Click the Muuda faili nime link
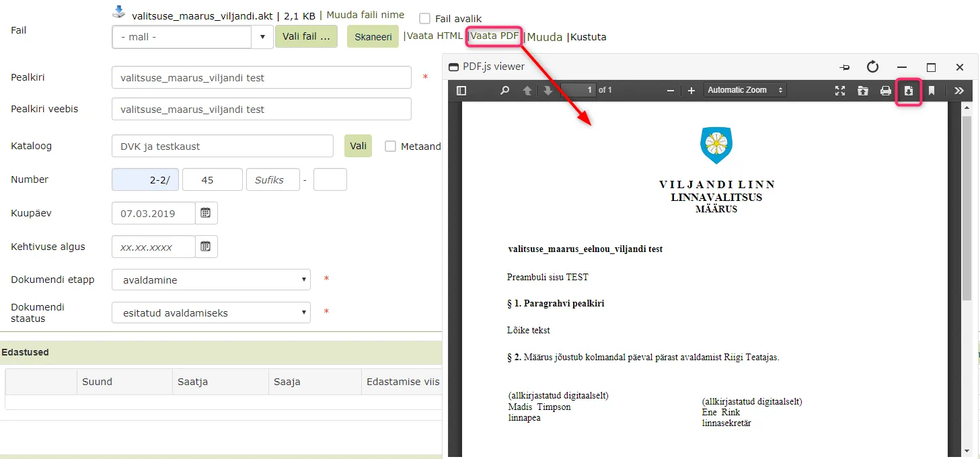The image size is (980, 459). pyautogui.click(x=365, y=15)
